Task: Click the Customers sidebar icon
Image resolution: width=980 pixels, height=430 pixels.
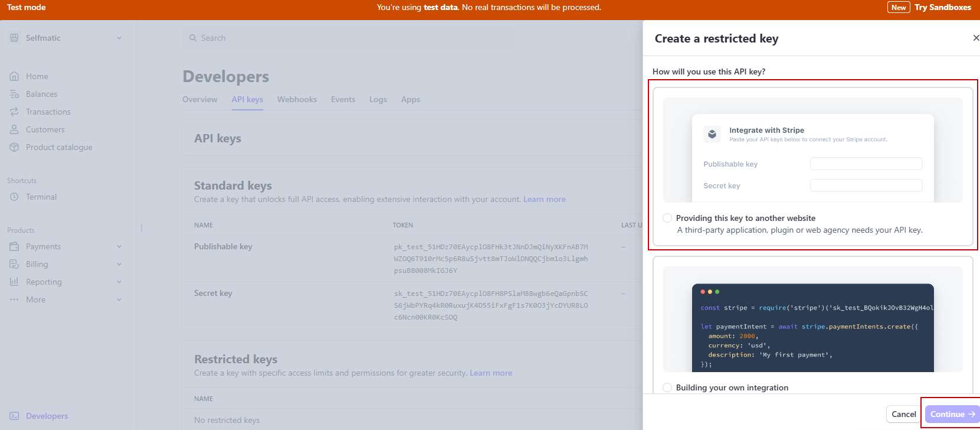Action: point(14,129)
